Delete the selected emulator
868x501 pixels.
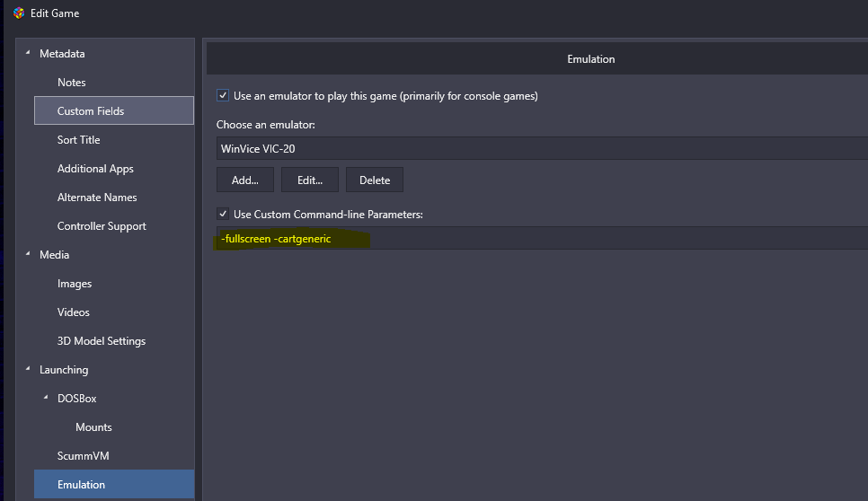pyautogui.click(x=375, y=180)
